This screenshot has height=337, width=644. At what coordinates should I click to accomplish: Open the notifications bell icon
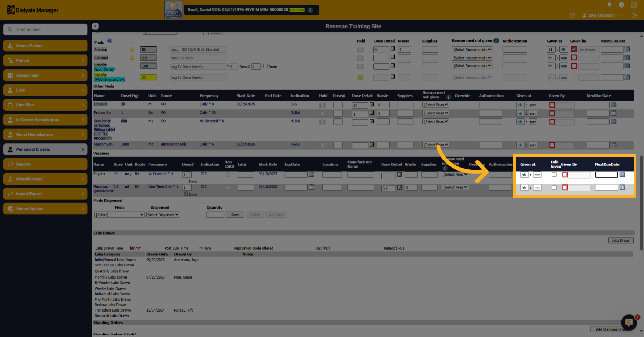pos(609,5)
